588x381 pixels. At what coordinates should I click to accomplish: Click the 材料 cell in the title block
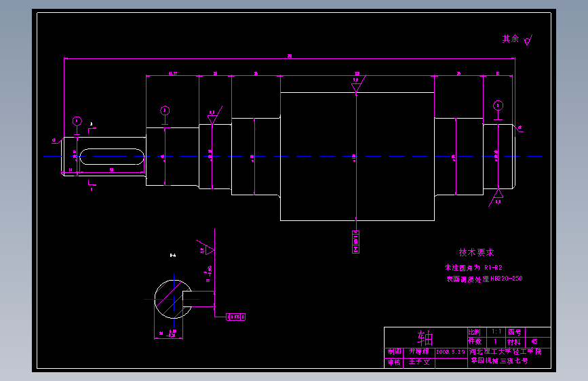click(x=514, y=342)
